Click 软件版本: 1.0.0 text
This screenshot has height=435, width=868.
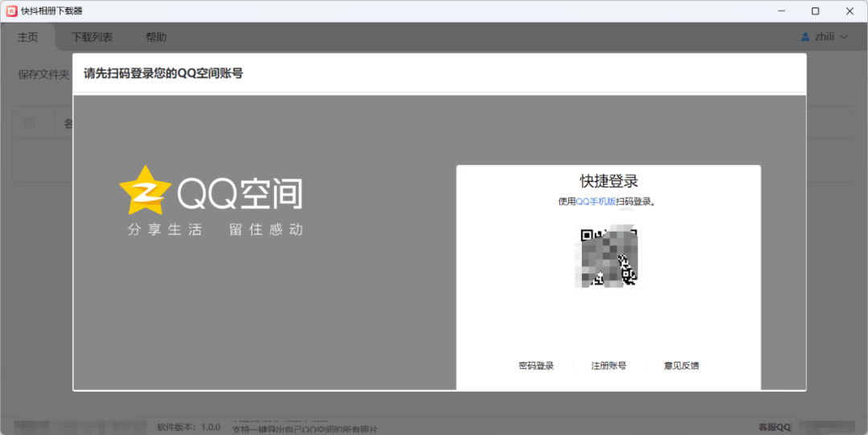click(189, 427)
